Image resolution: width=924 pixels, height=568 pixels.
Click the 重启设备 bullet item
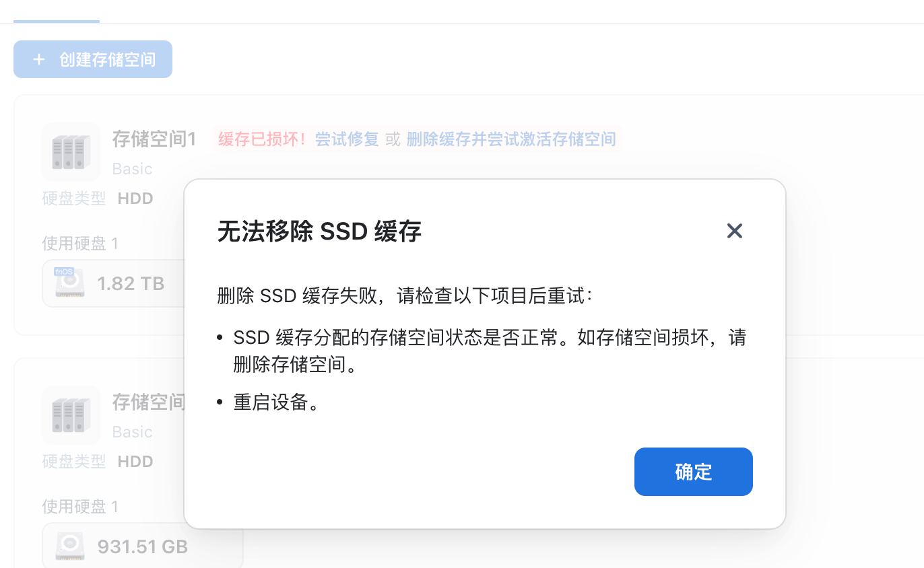276,402
